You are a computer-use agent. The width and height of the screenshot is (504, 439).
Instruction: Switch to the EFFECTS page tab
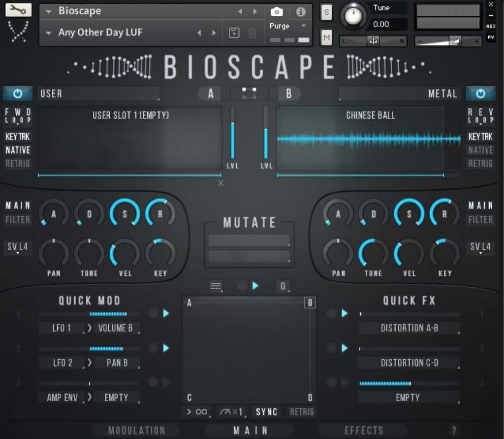(364, 430)
